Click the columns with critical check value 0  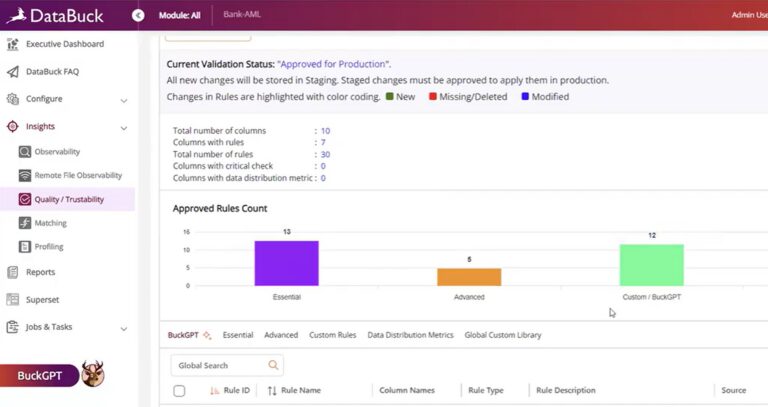click(x=323, y=166)
